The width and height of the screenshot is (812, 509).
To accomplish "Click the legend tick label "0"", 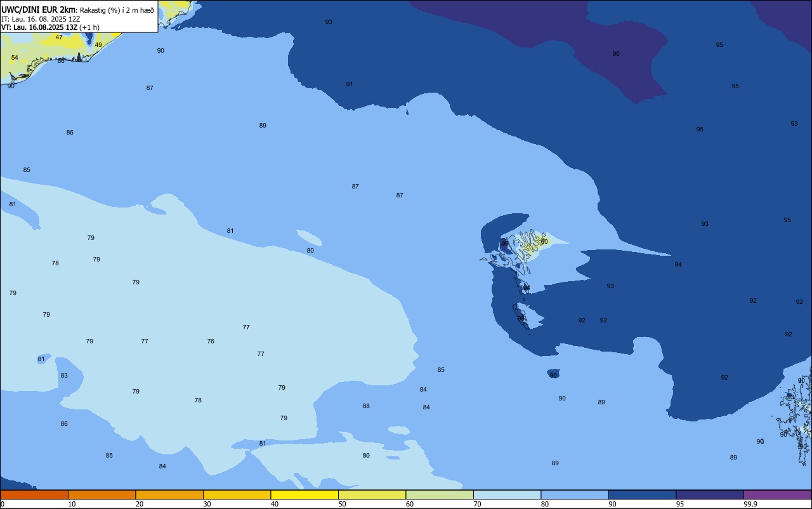I will (x=3, y=504).
